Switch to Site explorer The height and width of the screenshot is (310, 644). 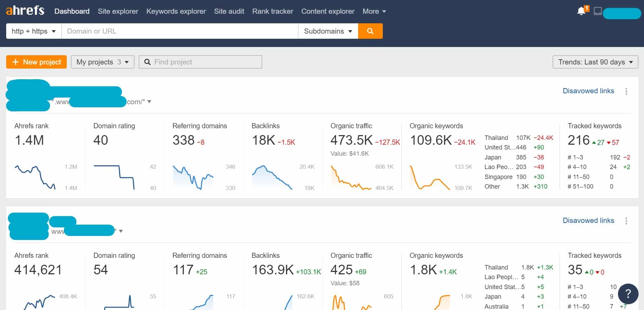pos(118,11)
